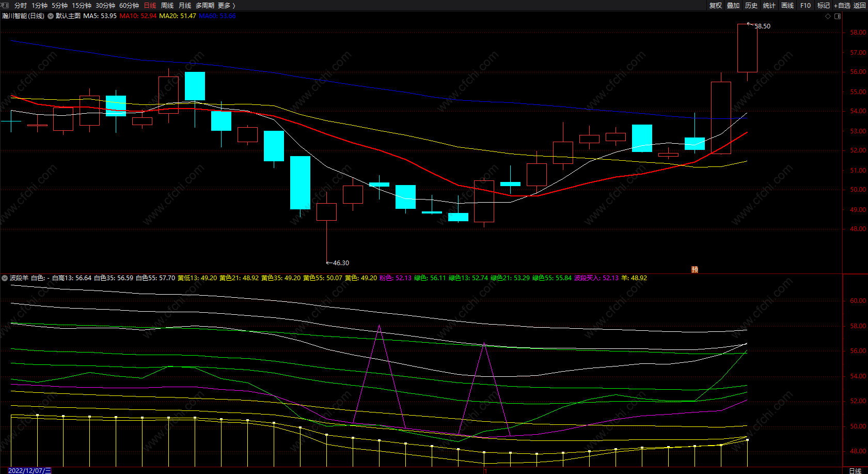Click the diamond icon above the price axis
This screenshot has height=474, width=868.
tap(828, 16)
